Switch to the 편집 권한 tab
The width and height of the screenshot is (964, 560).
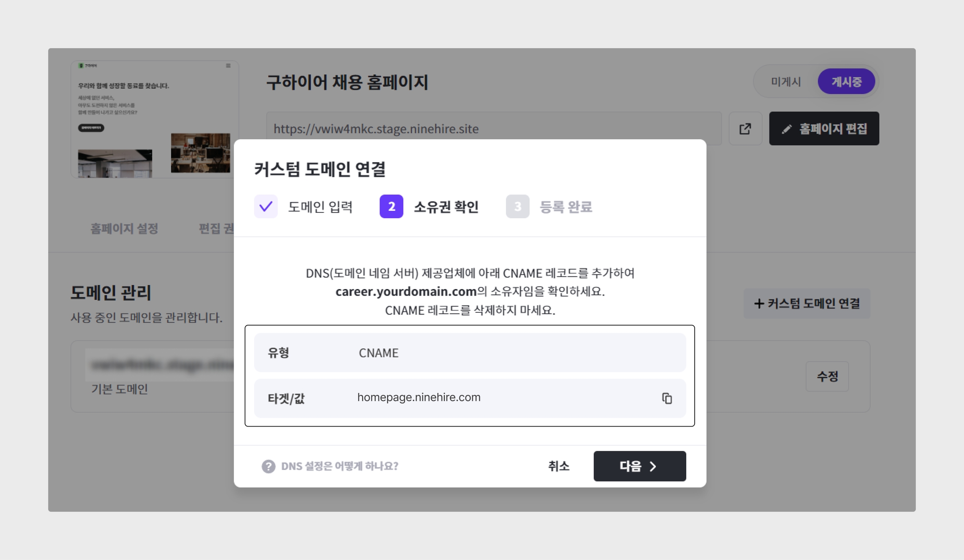215,228
